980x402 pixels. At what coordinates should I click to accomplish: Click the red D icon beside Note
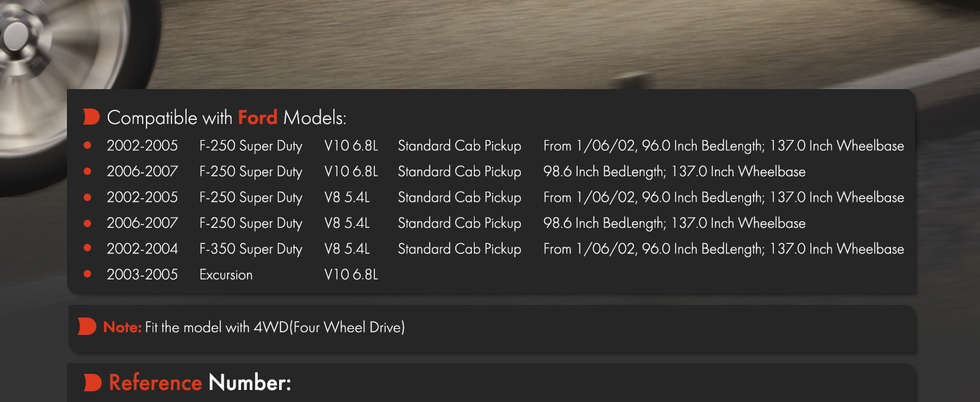point(87,327)
